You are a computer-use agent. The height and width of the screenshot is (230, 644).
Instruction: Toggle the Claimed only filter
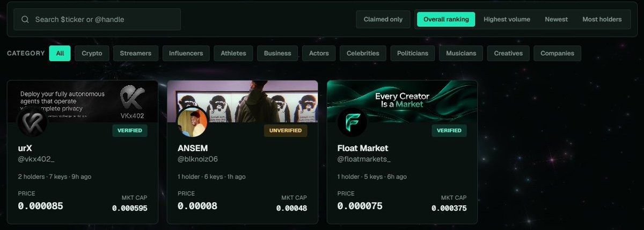(x=383, y=19)
